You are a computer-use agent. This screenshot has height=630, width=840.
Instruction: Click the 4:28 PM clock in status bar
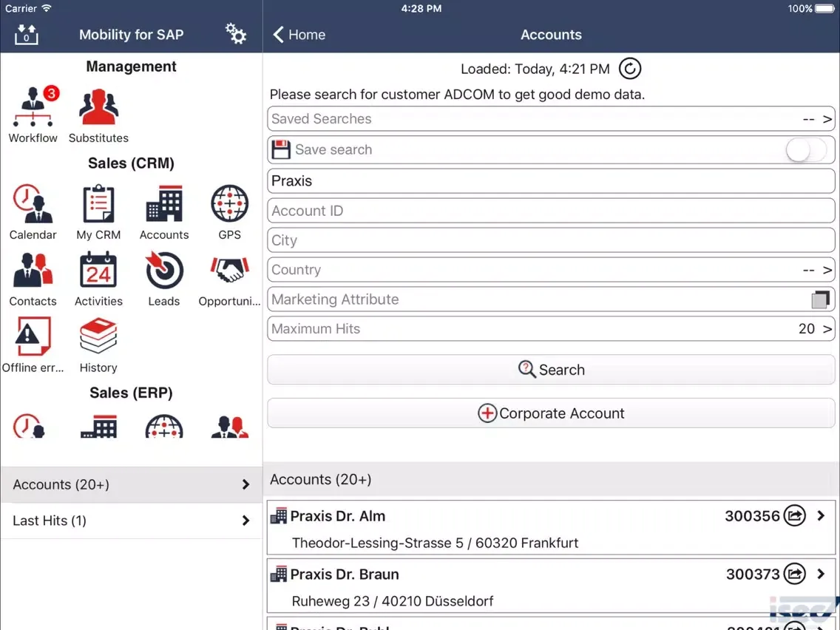click(x=421, y=9)
